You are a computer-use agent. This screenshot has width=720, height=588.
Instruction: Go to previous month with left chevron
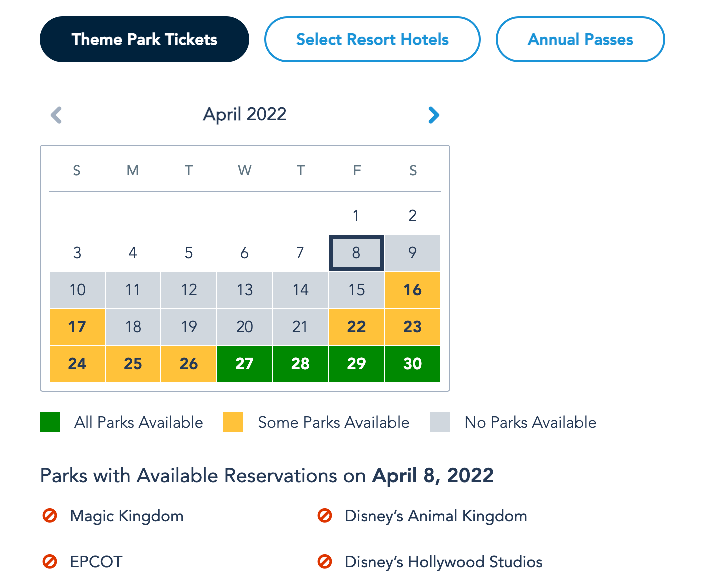tap(56, 115)
